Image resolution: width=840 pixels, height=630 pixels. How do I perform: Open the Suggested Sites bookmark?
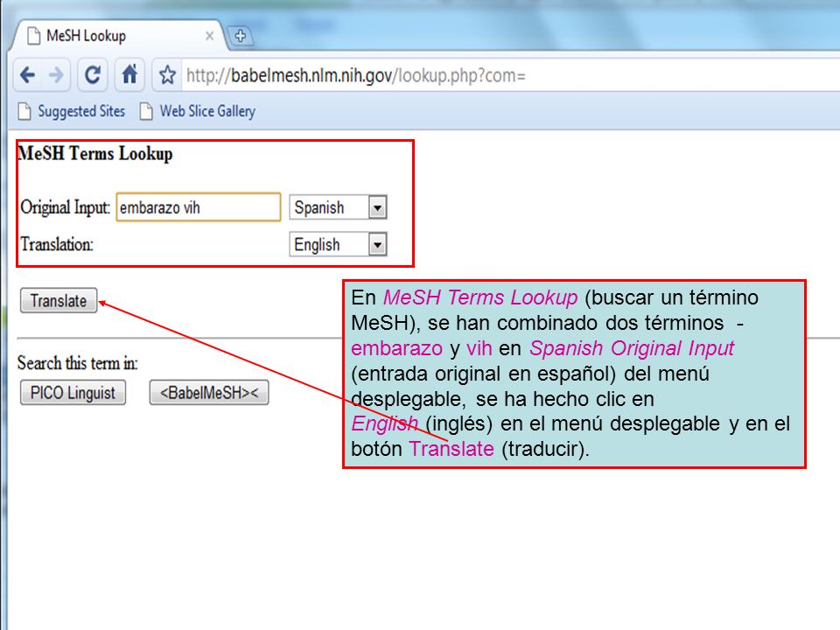[72, 111]
